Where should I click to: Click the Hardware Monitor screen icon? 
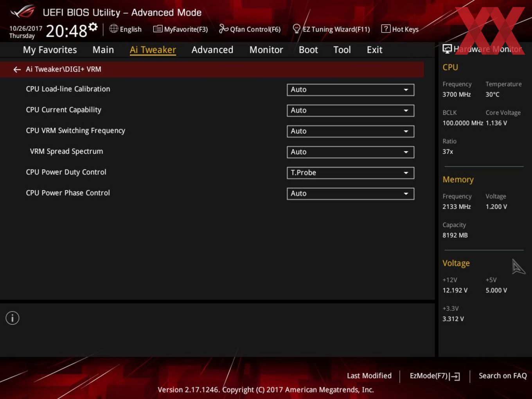(x=447, y=49)
